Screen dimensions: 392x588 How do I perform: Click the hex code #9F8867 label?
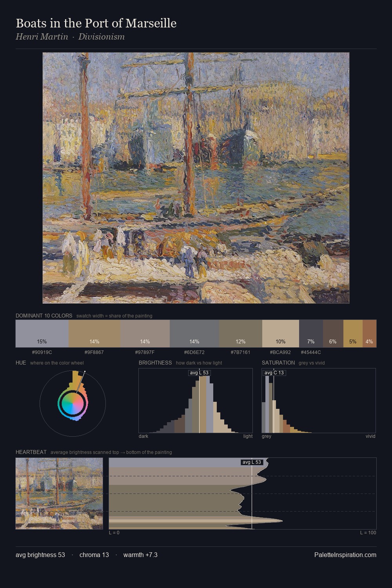[x=94, y=352]
